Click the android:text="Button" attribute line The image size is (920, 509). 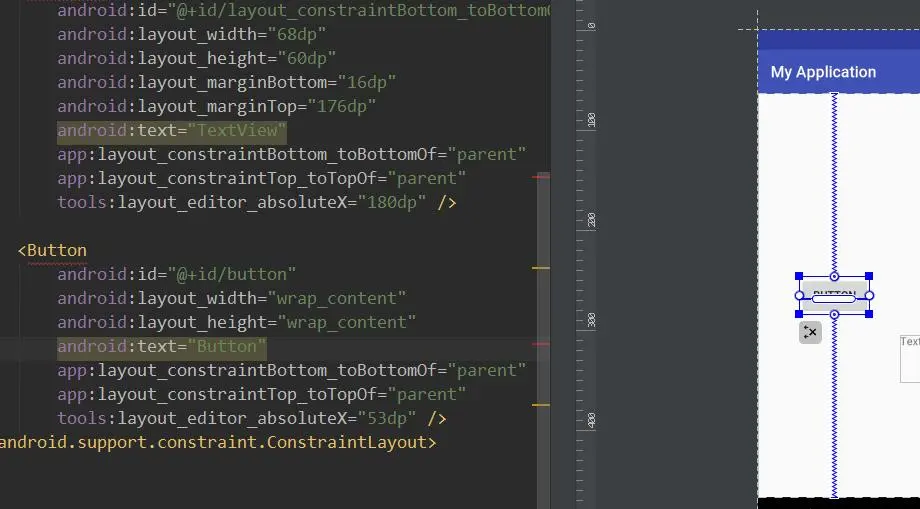click(162, 347)
